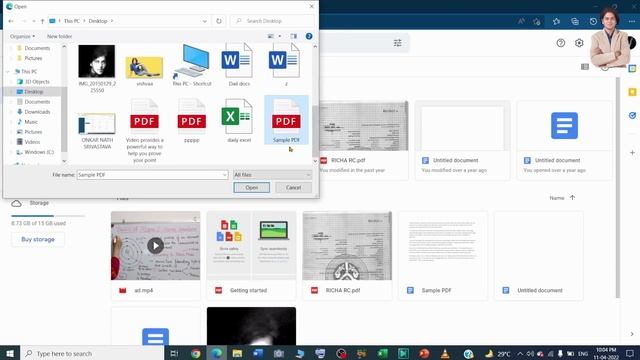The width and height of the screenshot is (640, 360).
Task: Select 3D Objects in navigation tree
Action: (37, 82)
